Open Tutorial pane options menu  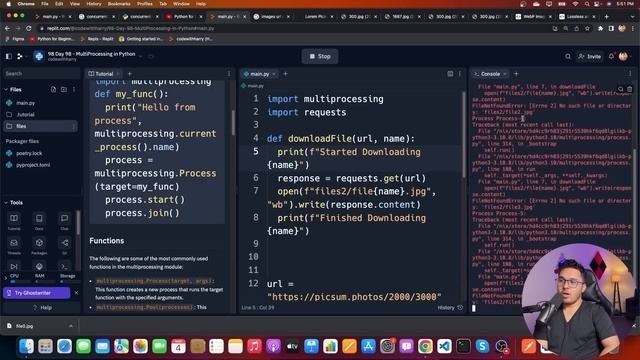(229, 74)
